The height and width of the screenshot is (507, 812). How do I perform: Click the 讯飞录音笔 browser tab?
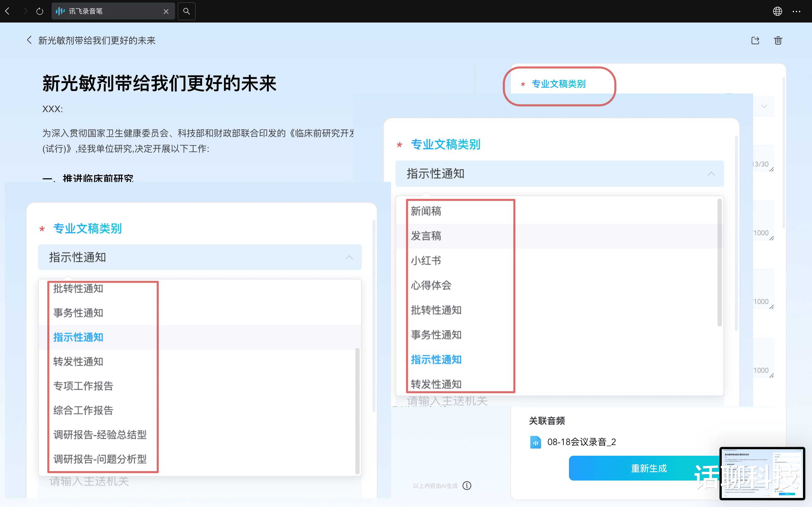click(x=107, y=11)
